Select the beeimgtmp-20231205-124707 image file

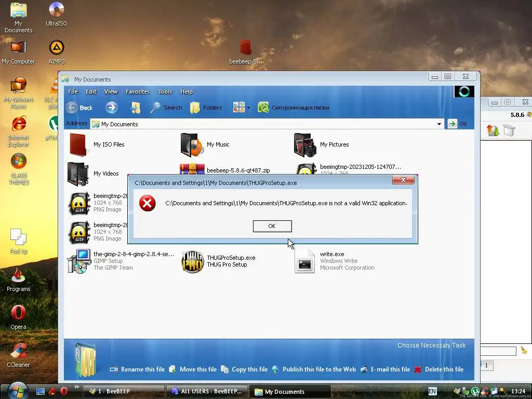349,168
